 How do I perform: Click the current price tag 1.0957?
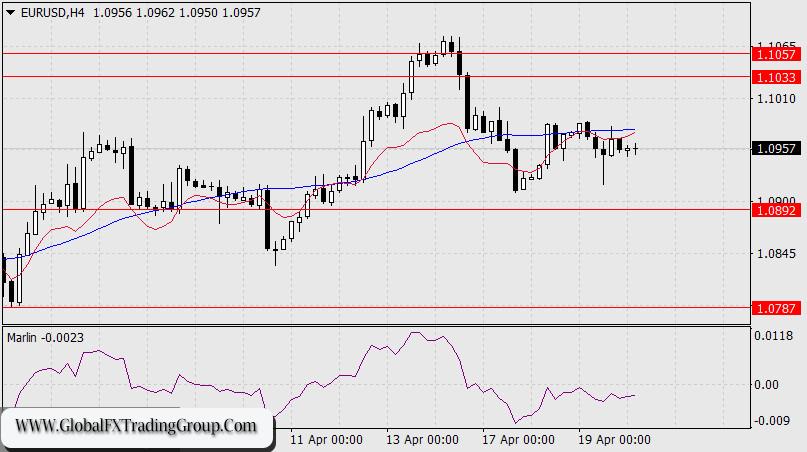click(x=776, y=149)
